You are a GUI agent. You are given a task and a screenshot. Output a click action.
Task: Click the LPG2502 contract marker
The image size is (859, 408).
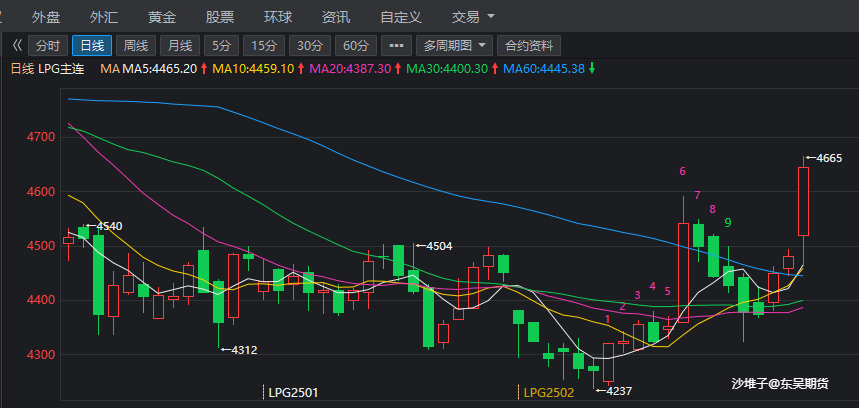point(547,393)
